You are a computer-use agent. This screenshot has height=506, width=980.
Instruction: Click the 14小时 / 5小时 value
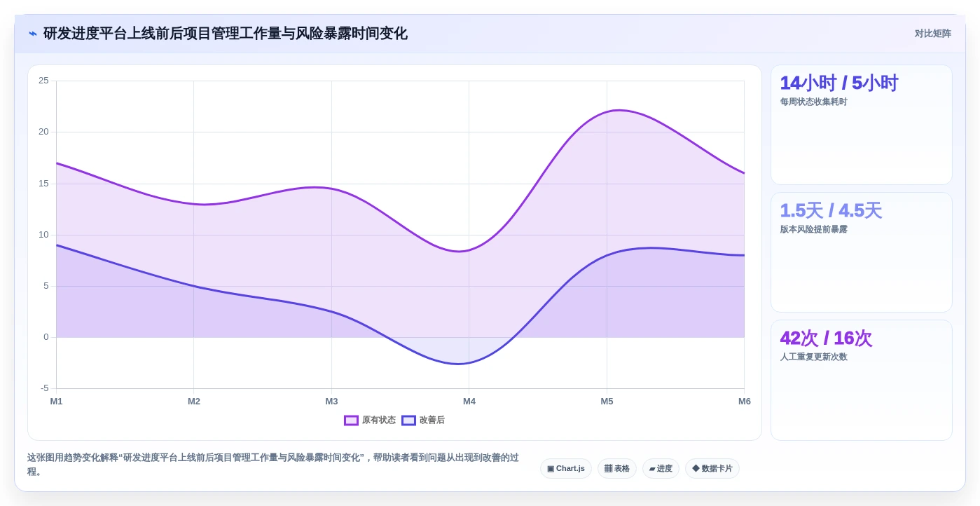(x=839, y=83)
